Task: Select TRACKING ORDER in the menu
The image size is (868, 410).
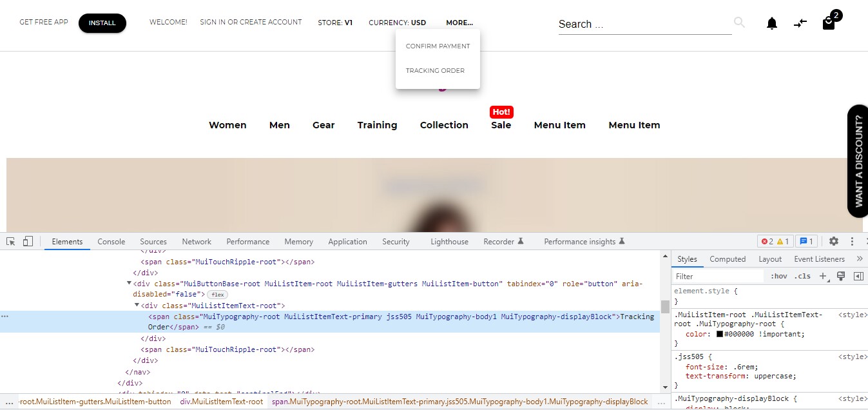Action: tap(435, 70)
